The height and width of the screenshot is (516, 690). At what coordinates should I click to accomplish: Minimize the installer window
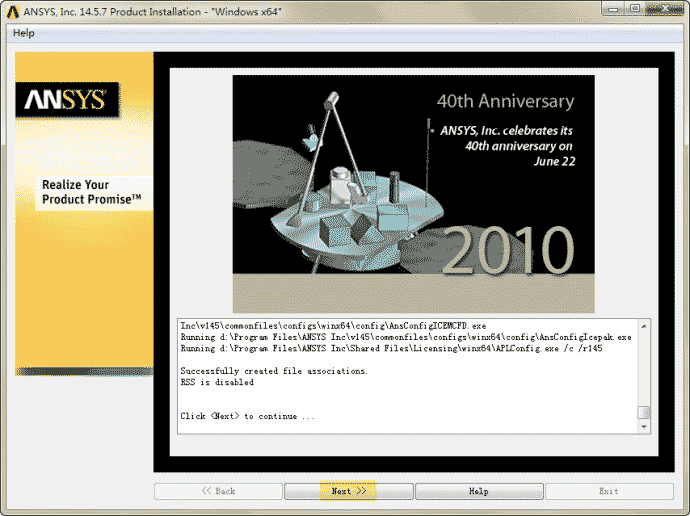pos(613,9)
